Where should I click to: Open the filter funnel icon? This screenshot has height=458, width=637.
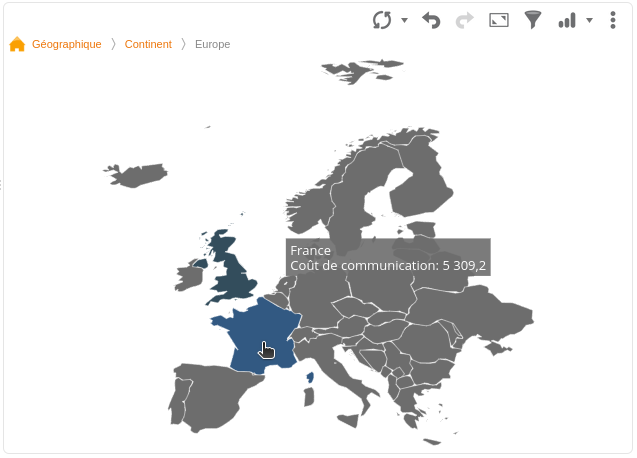[x=533, y=20]
